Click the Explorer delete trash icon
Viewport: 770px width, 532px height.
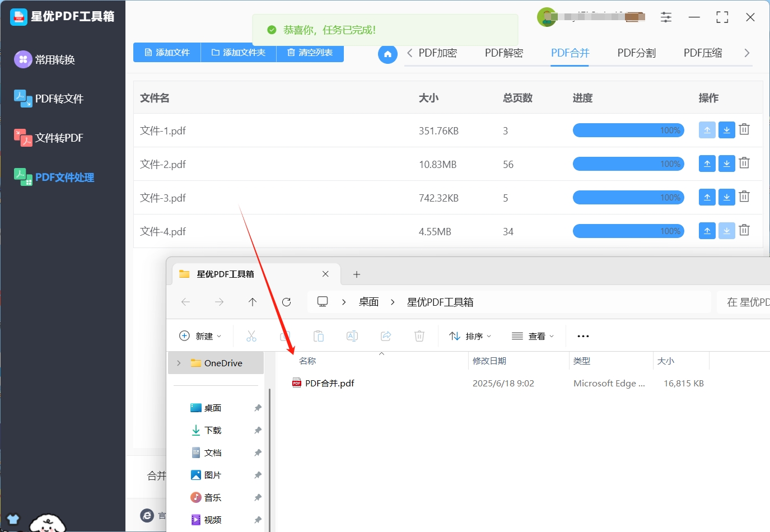419,336
